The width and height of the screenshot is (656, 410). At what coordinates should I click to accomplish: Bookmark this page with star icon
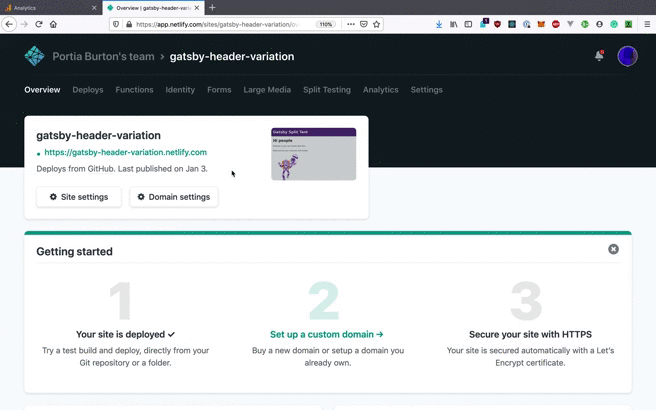[x=377, y=24]
